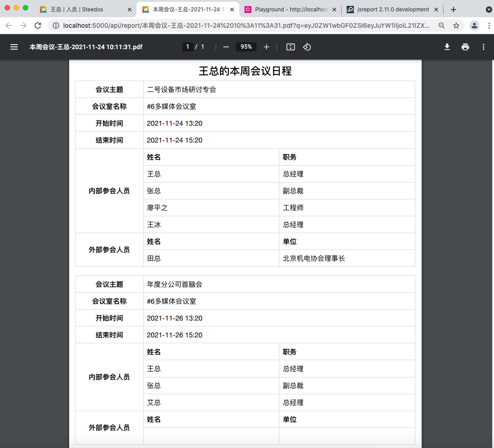This screenshot has height=448, width=494.
Task: Open the PDF viewer sidebar menu
Action: [14, 47]
